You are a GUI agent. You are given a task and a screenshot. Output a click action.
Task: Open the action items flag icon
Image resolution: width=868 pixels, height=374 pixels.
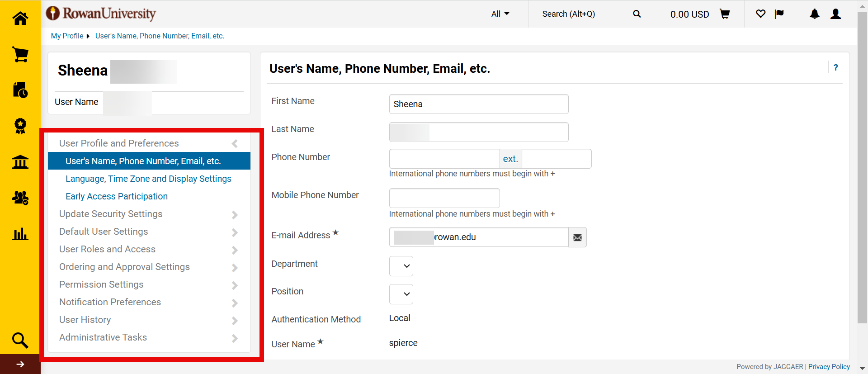tap(779, 14)
